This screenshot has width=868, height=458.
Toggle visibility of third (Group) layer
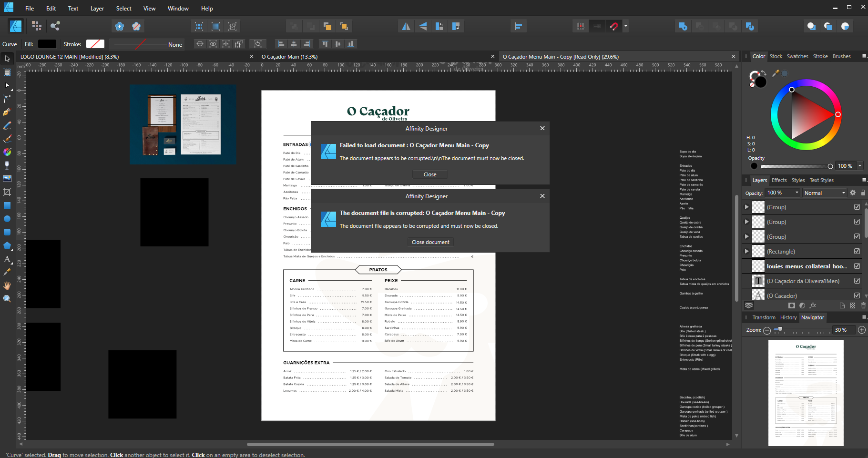(x=857, y=236)
